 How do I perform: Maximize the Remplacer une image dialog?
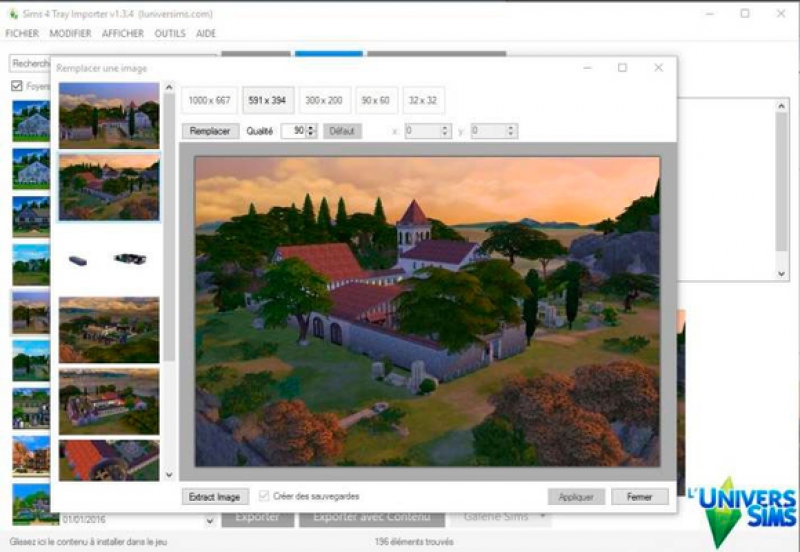coord(622,67)
